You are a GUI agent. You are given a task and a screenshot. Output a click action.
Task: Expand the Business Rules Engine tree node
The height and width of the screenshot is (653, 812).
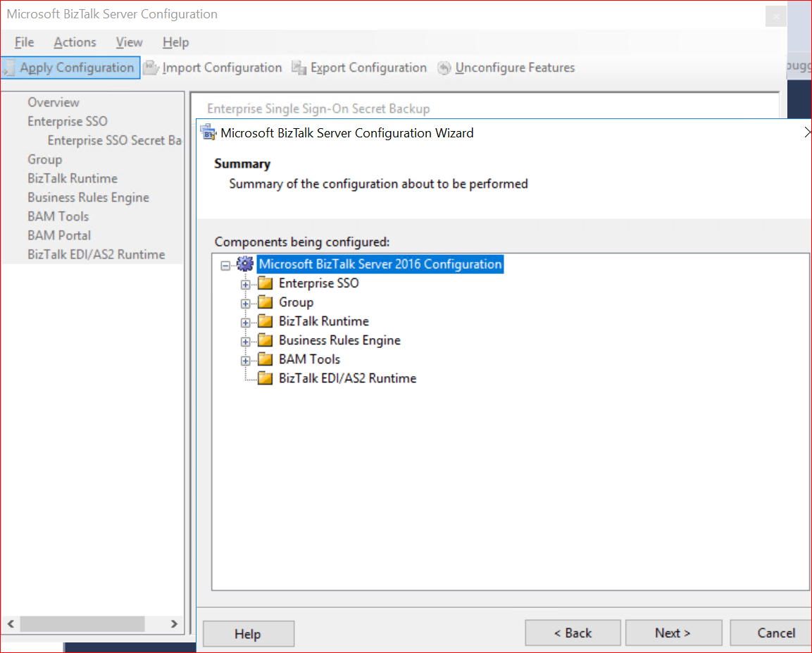coord(245,341)
